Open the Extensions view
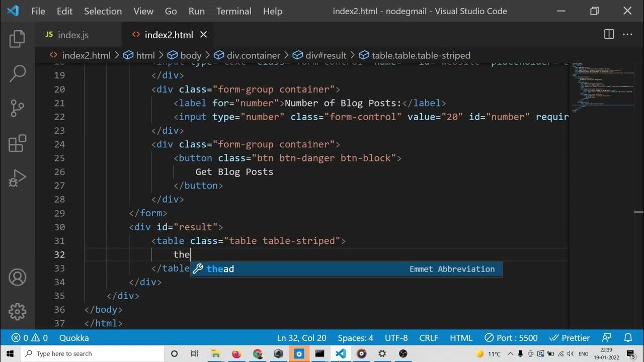Image resolution: width=644 pixels, height=362 pixels. pos(17,143)
